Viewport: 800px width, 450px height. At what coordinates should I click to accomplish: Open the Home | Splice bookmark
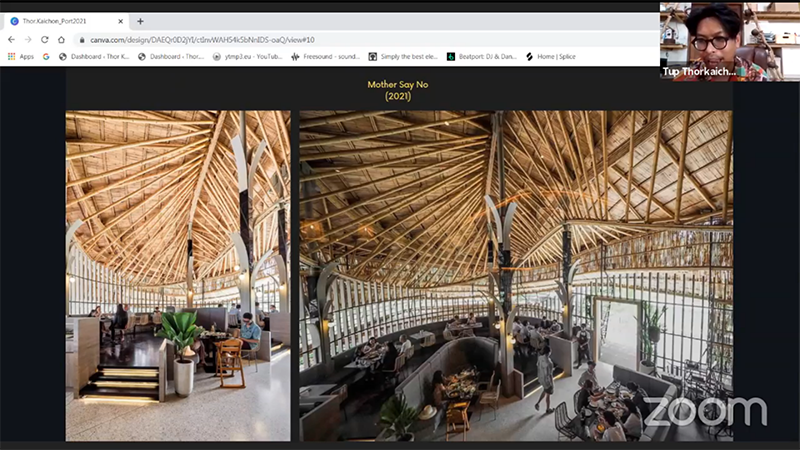coord(551,57)
